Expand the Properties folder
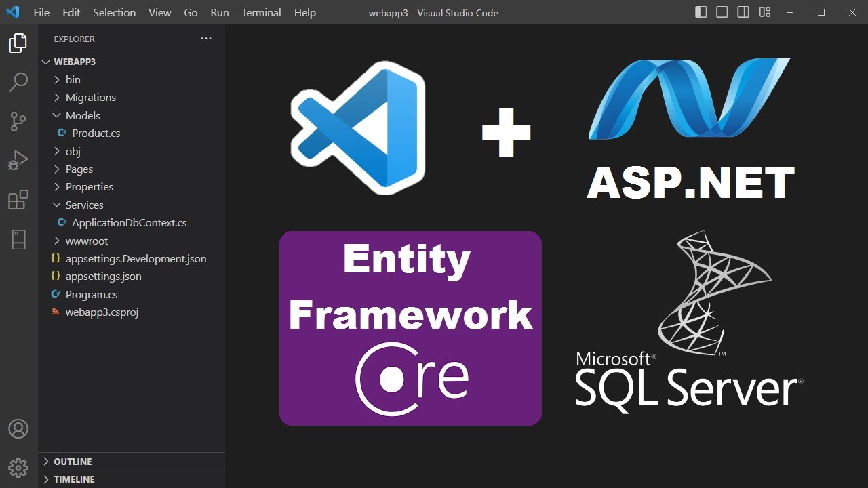Screen dimensions: 868x488 point(132,186)
